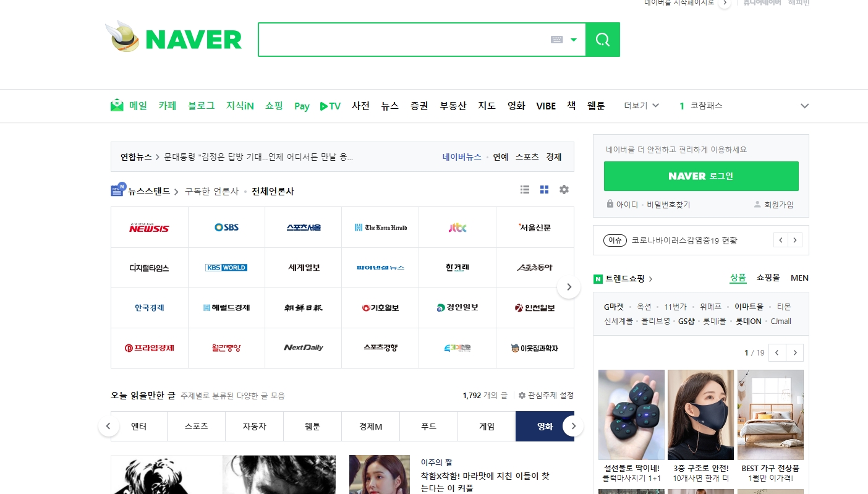Select the 상품 shopping tab
The image size is (868, 494).
coord(738,278)
